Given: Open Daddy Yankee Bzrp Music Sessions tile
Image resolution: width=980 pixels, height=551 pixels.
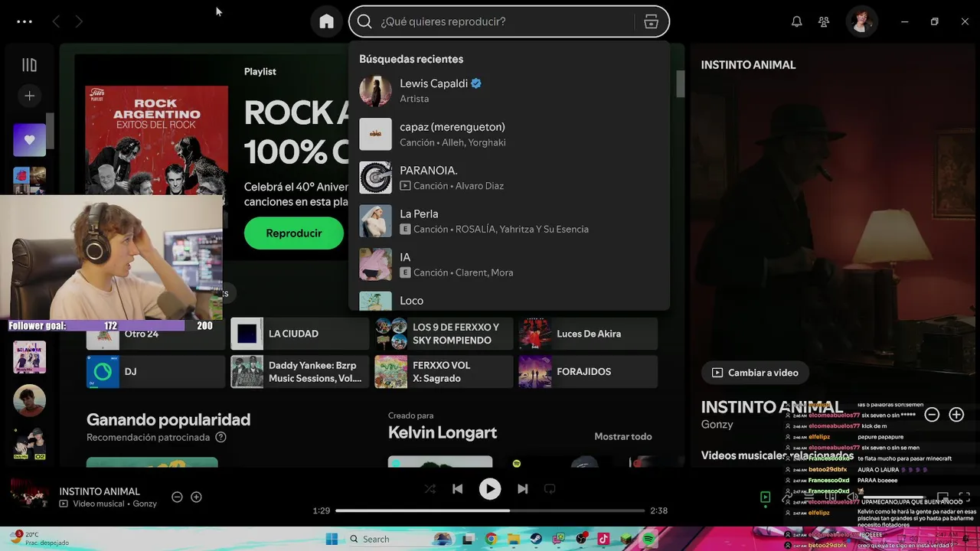Looking at the screenshot, I should coord(299,372).
